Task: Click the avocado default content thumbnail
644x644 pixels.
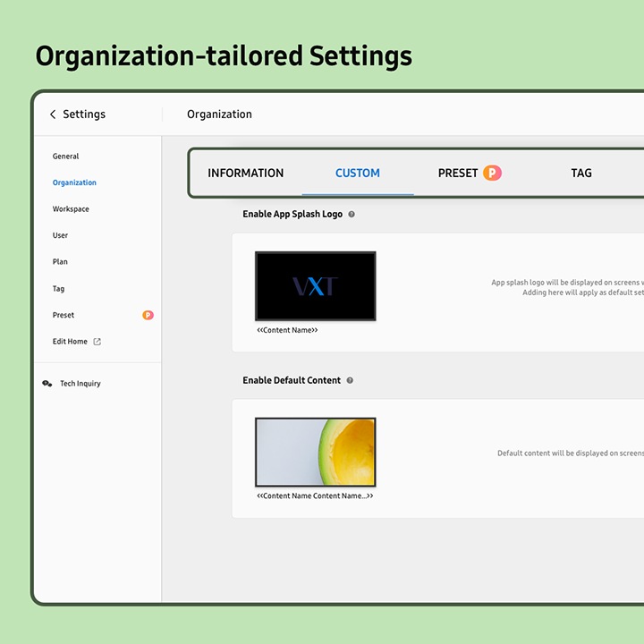Action: coord(315,453)
